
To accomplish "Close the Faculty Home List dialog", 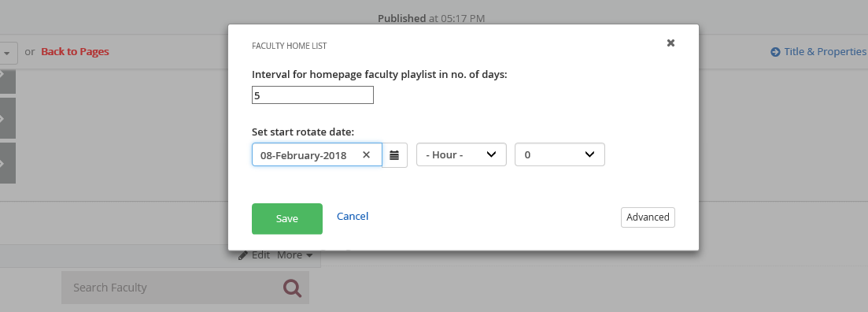I will pos(670,43).
